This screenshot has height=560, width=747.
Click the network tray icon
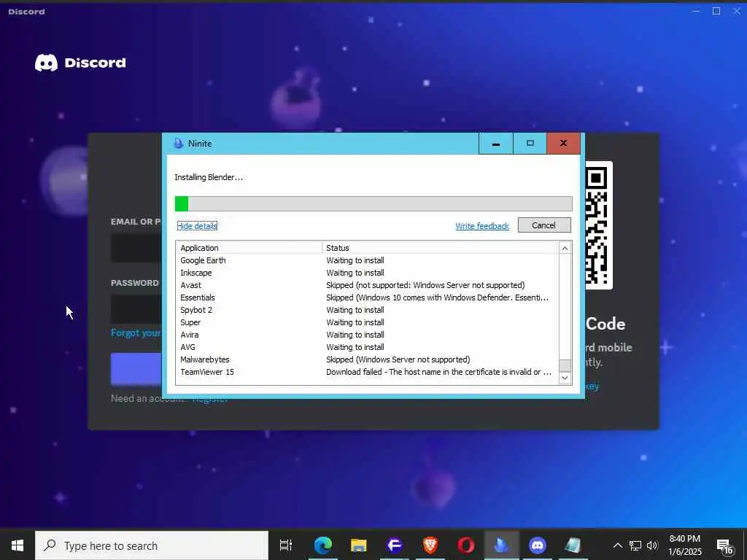click(x=635, y=545)
